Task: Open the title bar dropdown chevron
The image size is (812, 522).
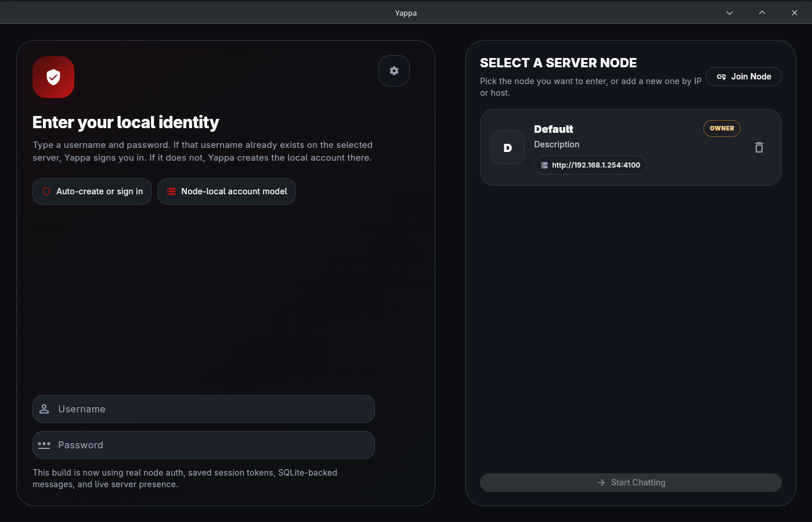Action: pyautogui.click(x=729, y=12)
